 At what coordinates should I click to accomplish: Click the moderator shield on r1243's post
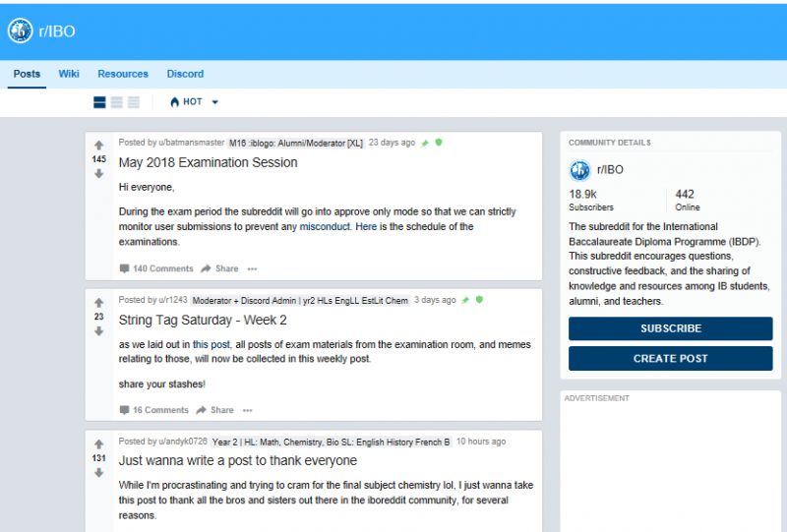point(479,300)
